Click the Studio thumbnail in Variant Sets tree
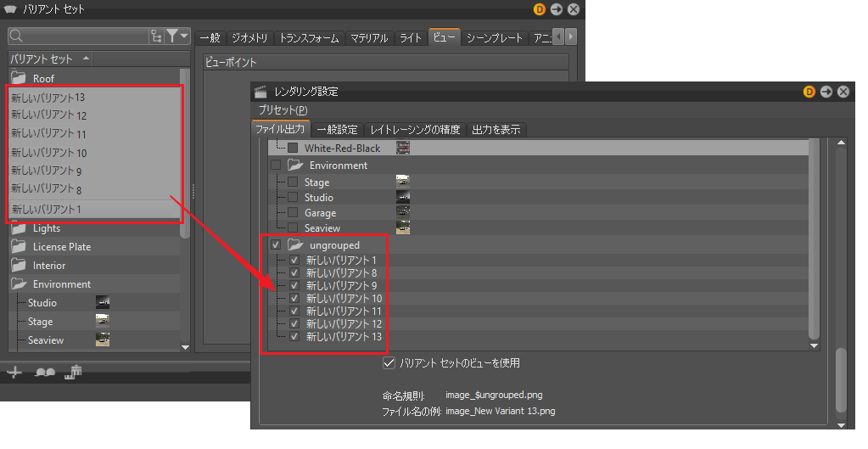The image size is (868, 449). (103, 302)
